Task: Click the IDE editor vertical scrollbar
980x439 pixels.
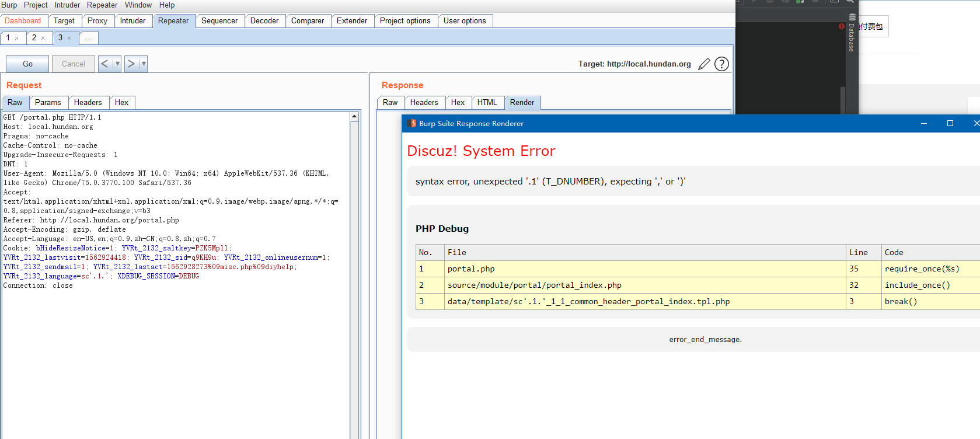Action: point(842,100)
